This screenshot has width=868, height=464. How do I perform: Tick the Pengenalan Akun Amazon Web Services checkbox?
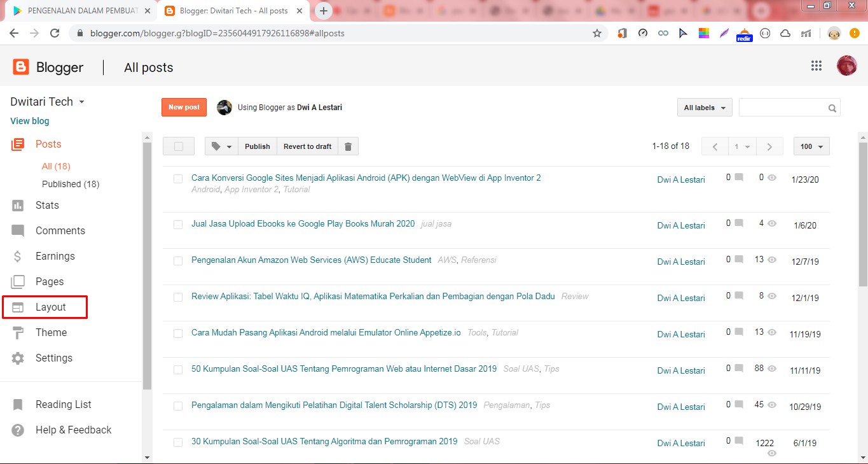tap(178, 261)
